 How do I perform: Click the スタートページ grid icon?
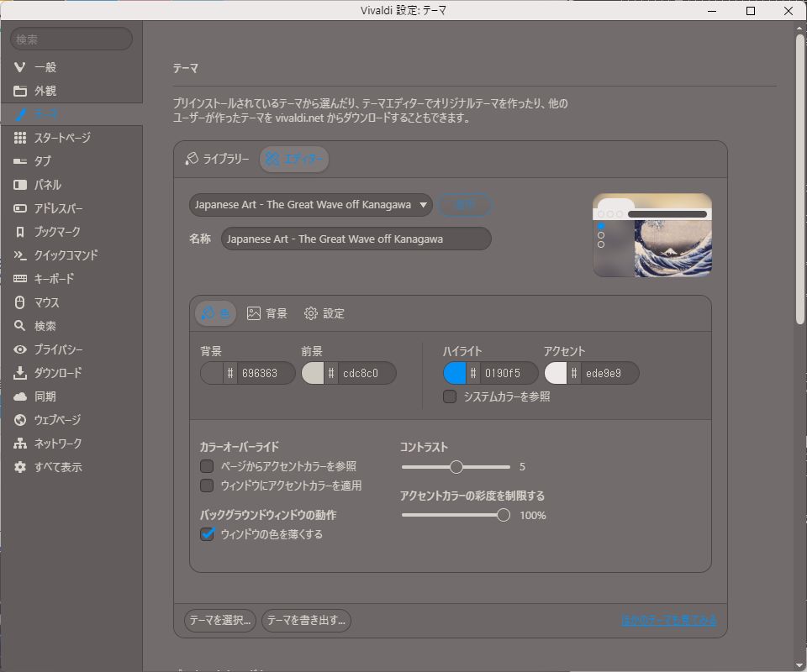coord(19,138)
